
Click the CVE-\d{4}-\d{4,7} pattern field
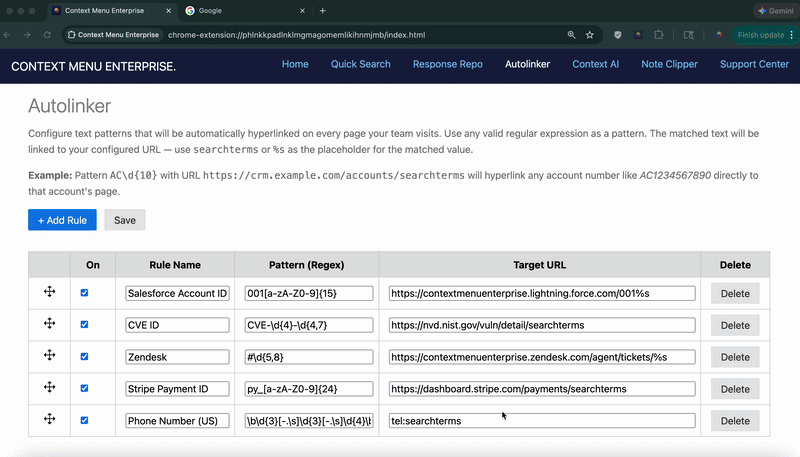tap(309, 325)
